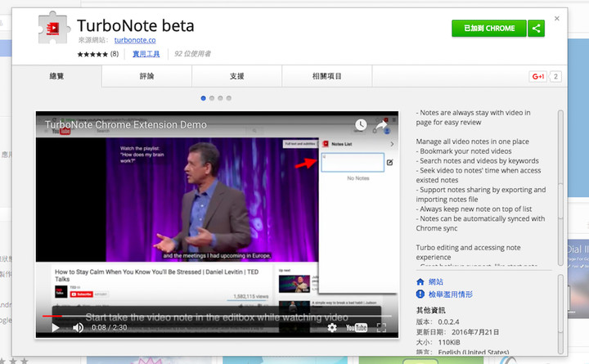Click the video title TurboNote Chrome Extension Demo
This screenshot has height=364, width=589.
click(x=126, y=124)
